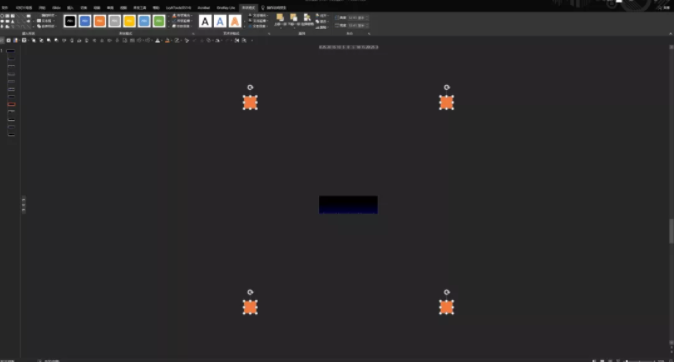Open the WordArt styles gallery More arrow
674x362 pixels.
click(245, 26)
